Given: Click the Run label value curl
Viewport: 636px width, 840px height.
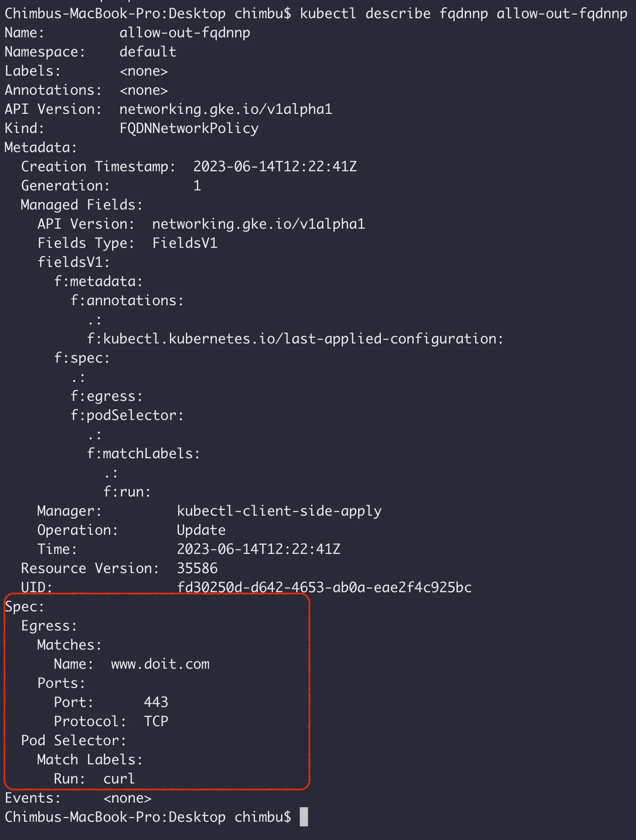Looking at the screenshot, I should pos(119,779).
